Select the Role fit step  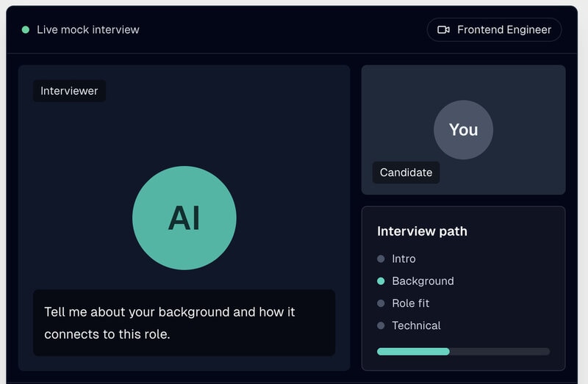[x=403, y=303]
